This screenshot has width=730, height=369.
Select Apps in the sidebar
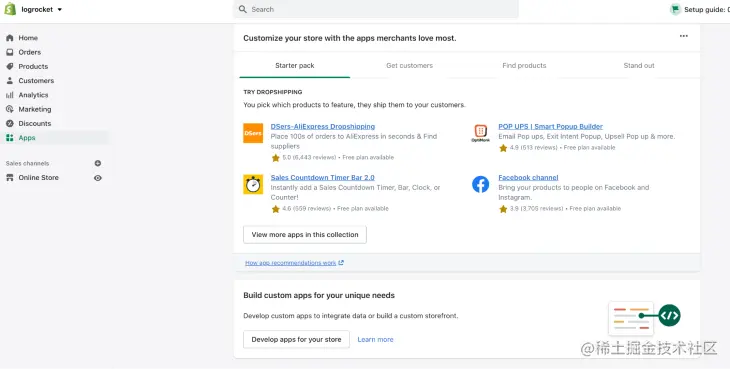coord(27,138)
